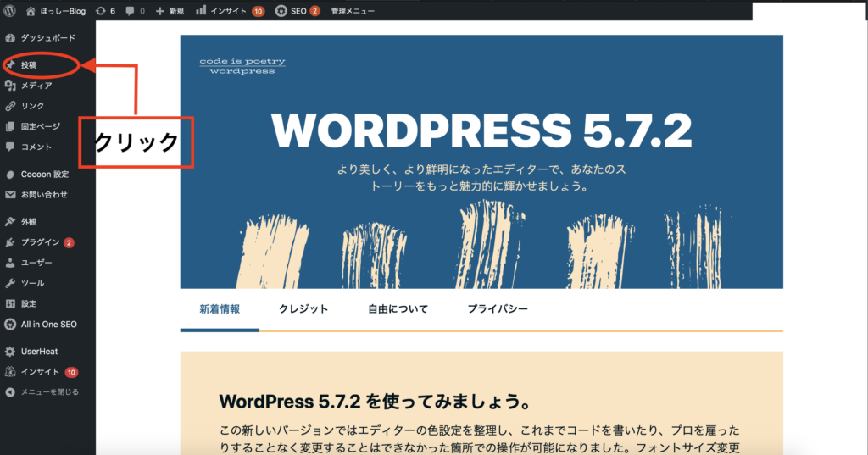Click the UserHeat menu label
The image size is (868, 455).
coord(39,352)
